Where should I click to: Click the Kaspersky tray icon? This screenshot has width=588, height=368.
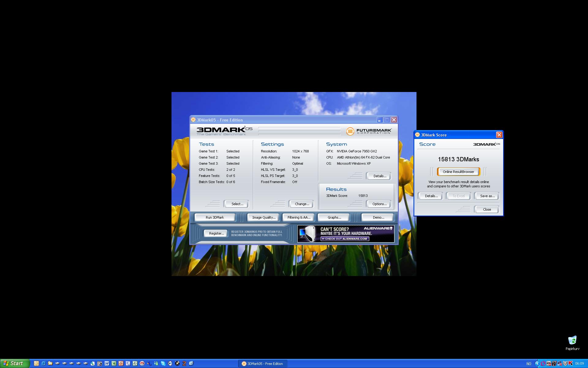(571, 363)
